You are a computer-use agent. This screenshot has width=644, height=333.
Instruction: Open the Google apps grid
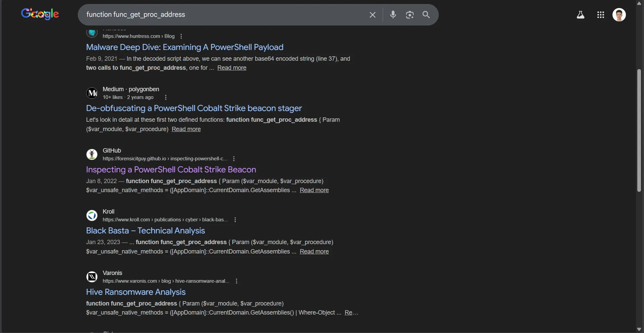601,15
